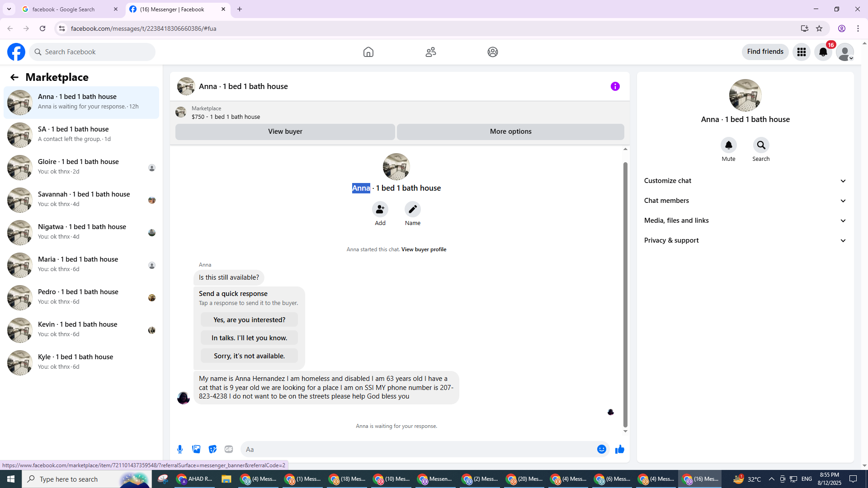
Task: Edit chat name with pencil icon
Action: [412, 209]
